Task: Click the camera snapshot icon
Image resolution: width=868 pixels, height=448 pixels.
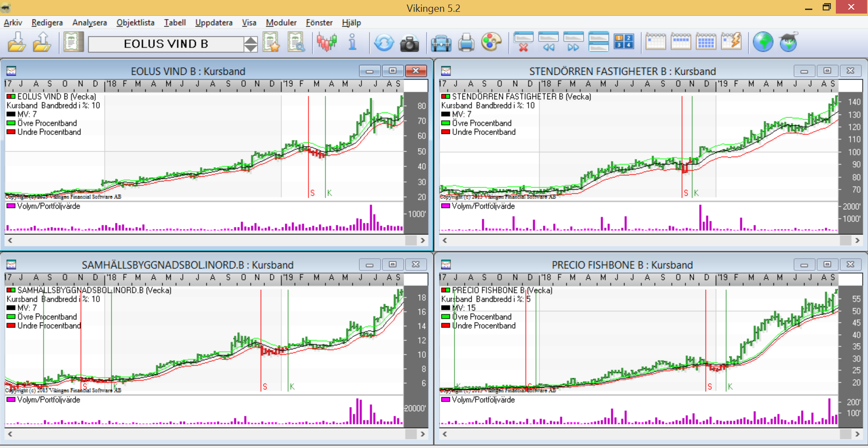Action: click(x=409, y=43)
